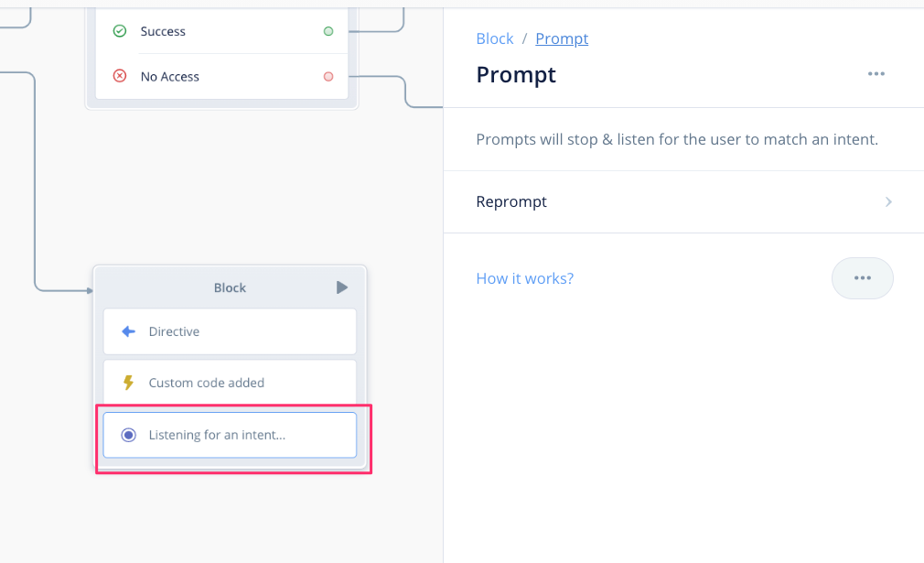Click the Listening for an intent radio icon
The width and height of the screenshot is (924, 563).
coord(128,435)
